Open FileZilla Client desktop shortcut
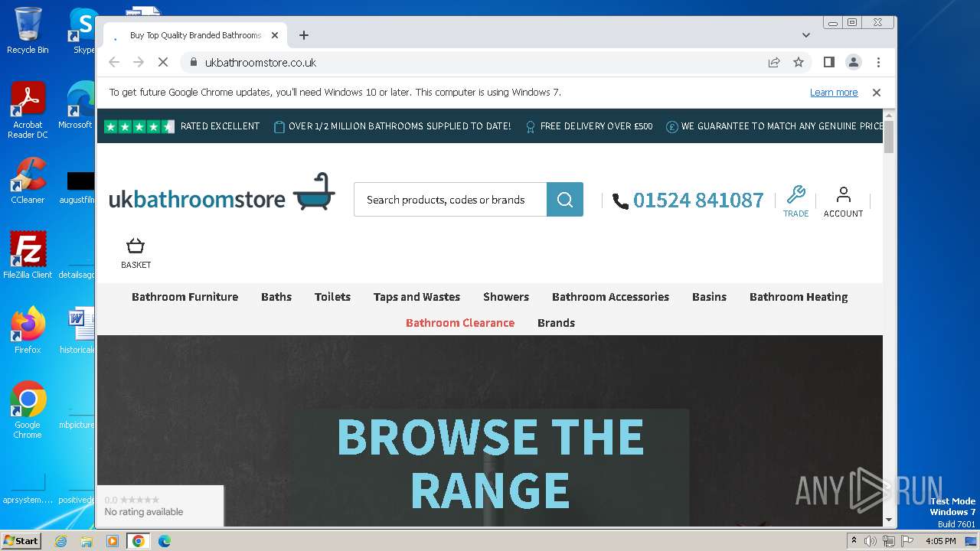This screenshot has height=551, width=980. 28,256
